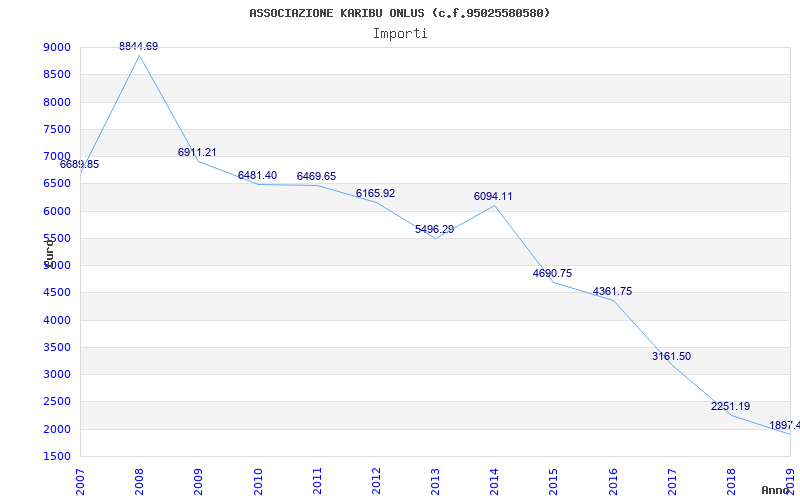Select the 6469.65 data label
Viewport: 800px width, 500px height.
(x=316, y=177)
